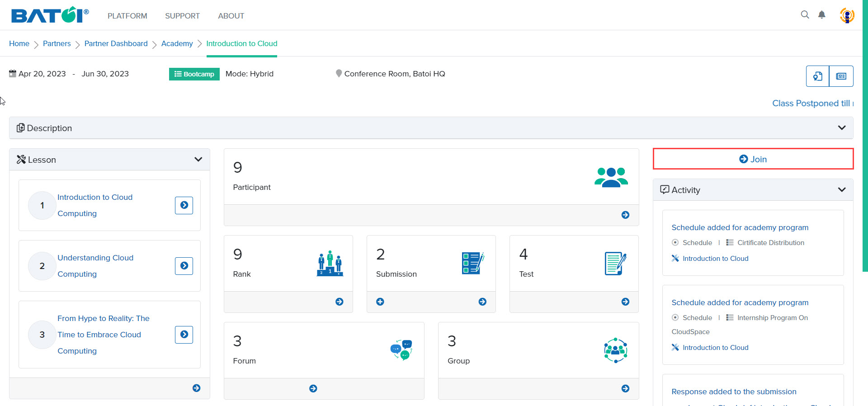Click the Join button
Image resolution: width=868 pixels, height=406 pixels.
tap(753, 159)
